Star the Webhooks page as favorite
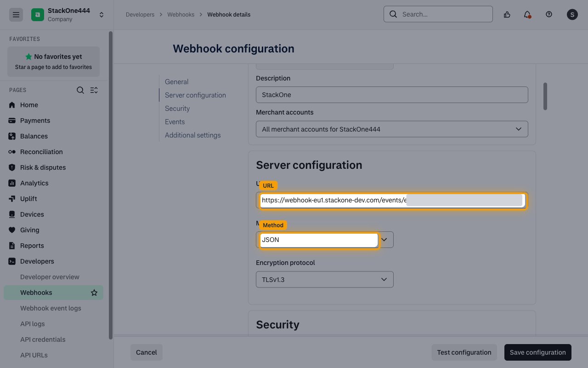The width and height of the screenshot is (588, 368). (x=94, y=293)
